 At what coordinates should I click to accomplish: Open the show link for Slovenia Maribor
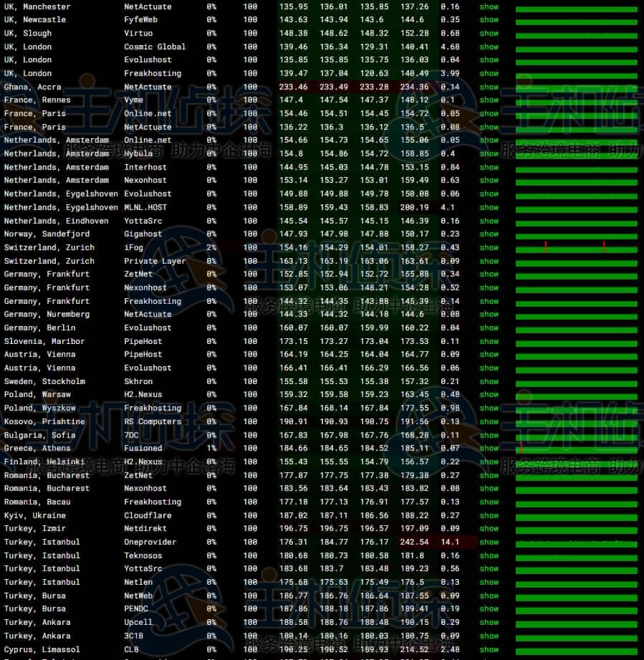coord(489,341)
